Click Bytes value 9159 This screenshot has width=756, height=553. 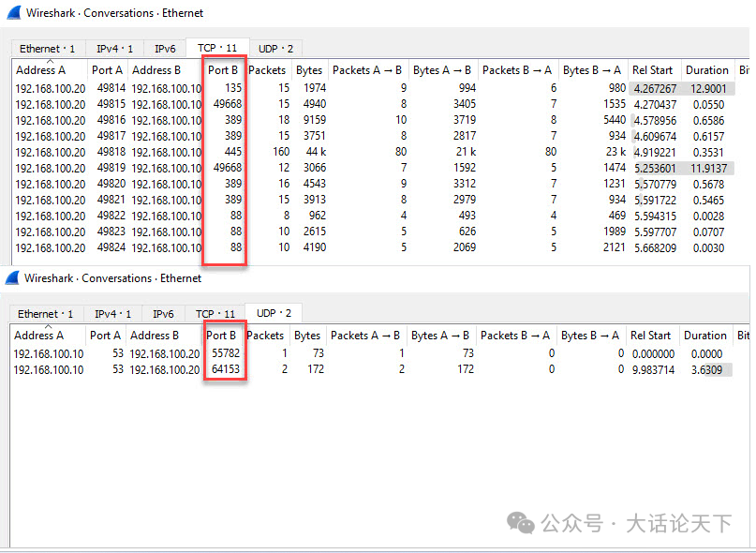tap(315, 120)
